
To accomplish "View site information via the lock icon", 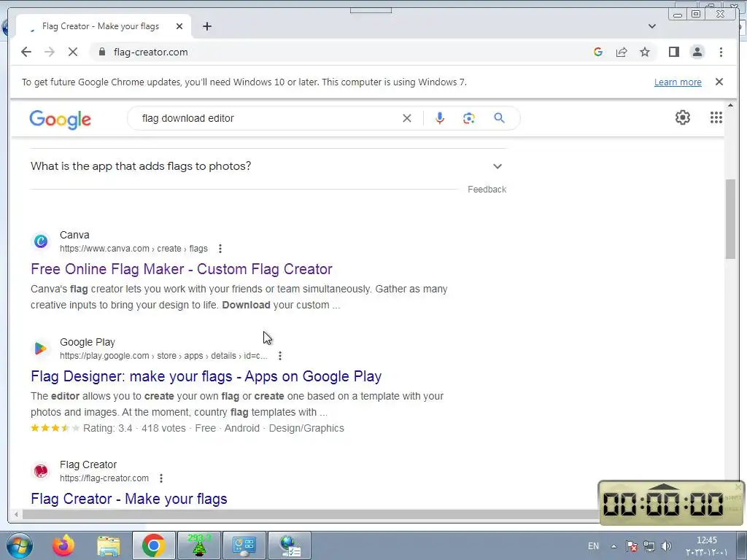I will pos(101,52).
